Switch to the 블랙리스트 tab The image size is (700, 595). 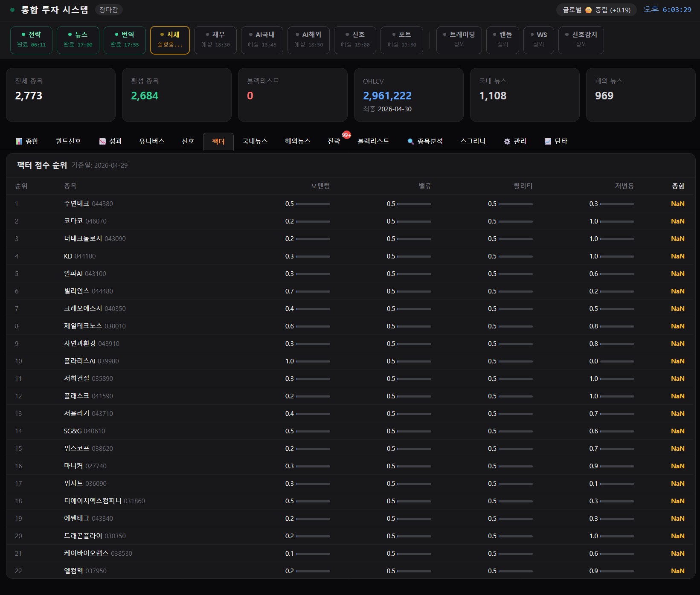373,141
